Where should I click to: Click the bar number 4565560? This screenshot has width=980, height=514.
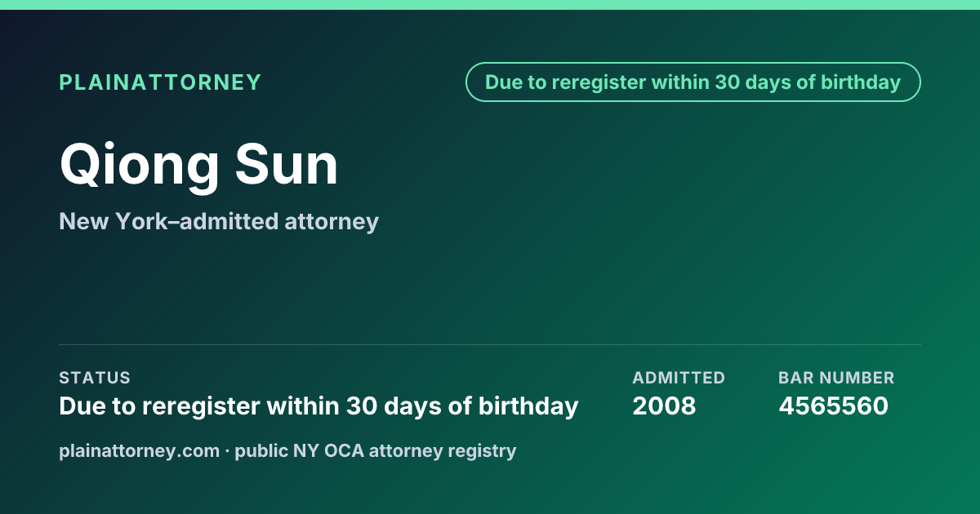point(833,405)
